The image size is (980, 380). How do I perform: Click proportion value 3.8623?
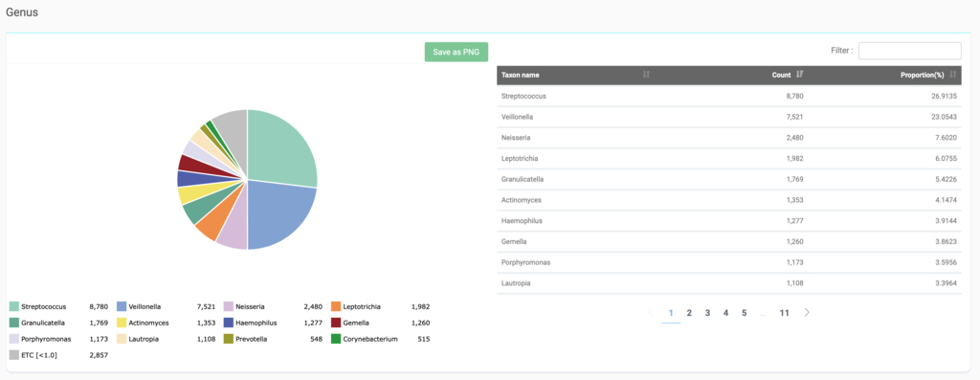click(x=947, y=241)
